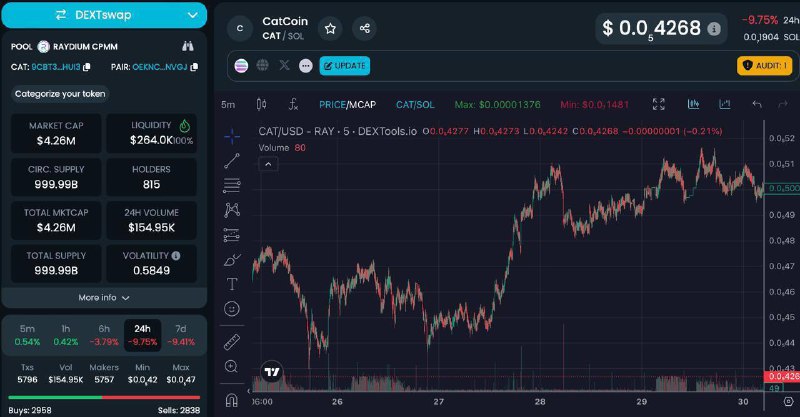Select the 5m stats tab
This screenshot has width=800, height=417.
27,335
